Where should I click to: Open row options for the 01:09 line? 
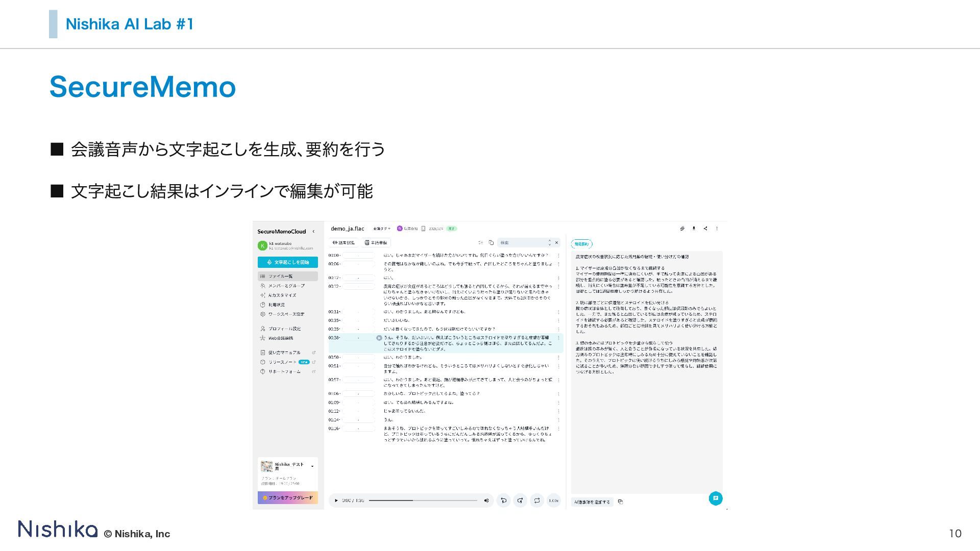558,403
